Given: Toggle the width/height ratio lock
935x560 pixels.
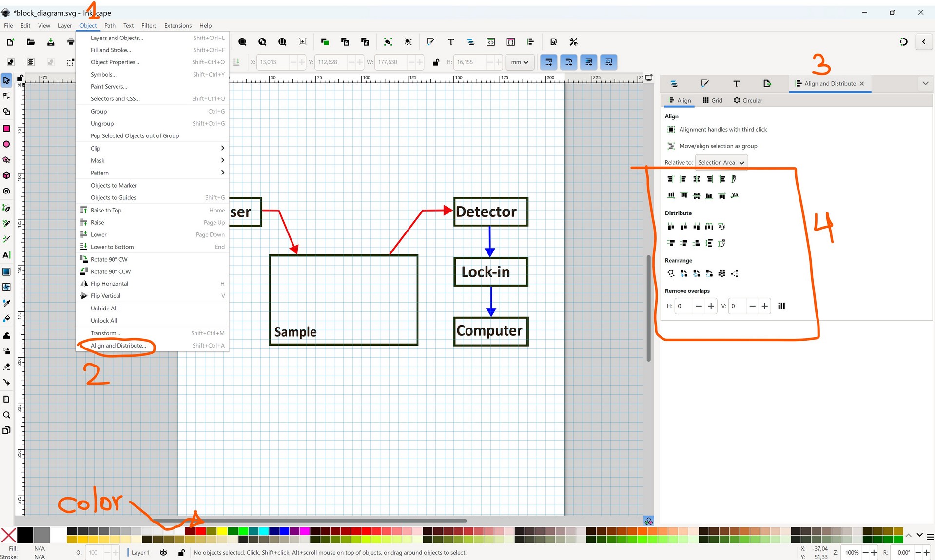Looking at the screenshot, I should 436,62.
